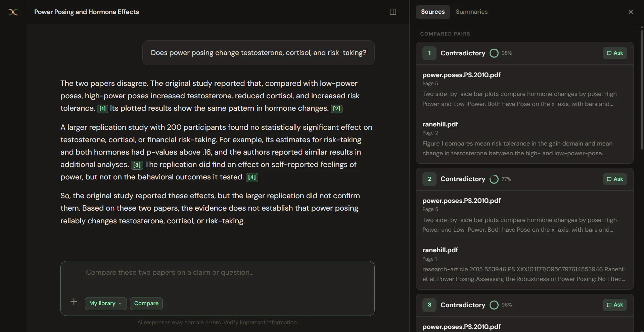Click pair number badge 2
Viewport: 644px width, 332px height.
[x=429, y=179]
